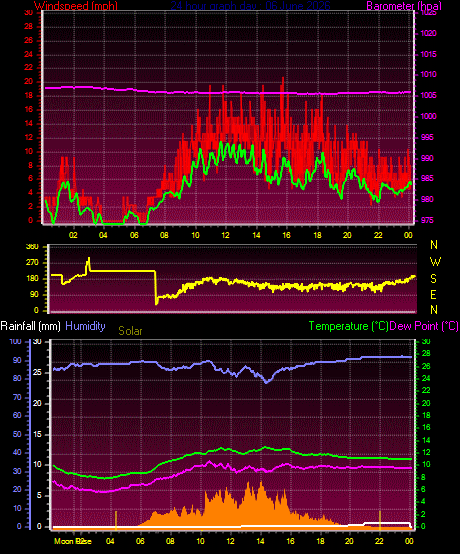The width and height of the screenshot is (460, 554).
Task: Select the "Rainfall (mm)" legend label
Action: click(x=30, y=326)
